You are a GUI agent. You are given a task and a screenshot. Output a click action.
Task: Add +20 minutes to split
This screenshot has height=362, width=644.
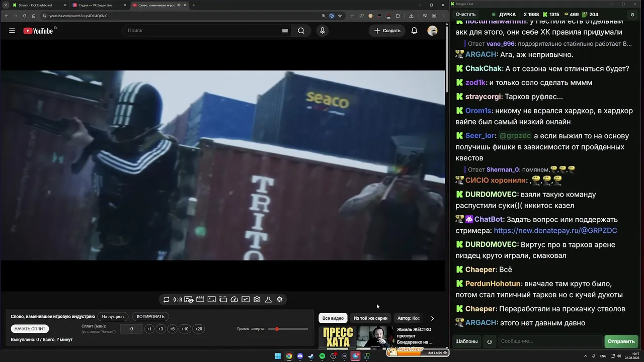point(199,329)
